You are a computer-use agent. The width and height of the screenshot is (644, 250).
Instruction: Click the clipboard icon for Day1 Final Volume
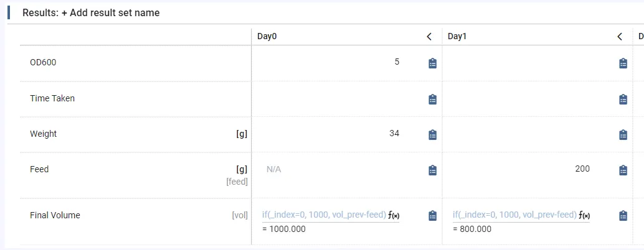coord(623,216)
